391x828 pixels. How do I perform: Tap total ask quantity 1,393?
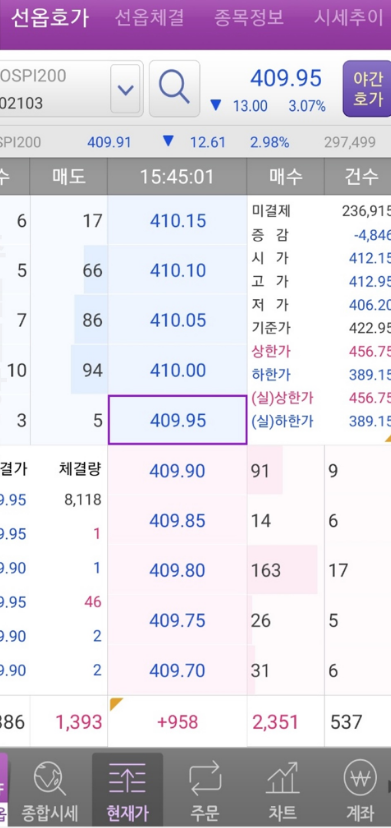point(78,722)
